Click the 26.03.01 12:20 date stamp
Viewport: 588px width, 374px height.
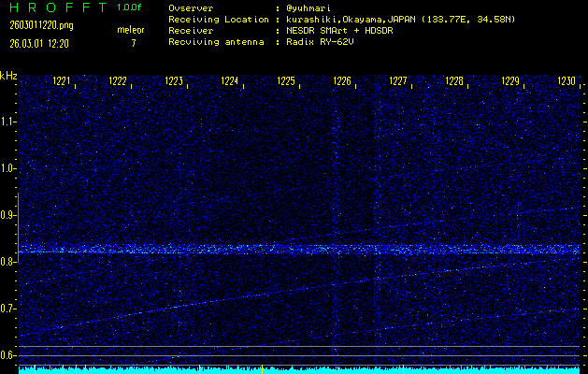pyautogui.click(x=38, y=43)
